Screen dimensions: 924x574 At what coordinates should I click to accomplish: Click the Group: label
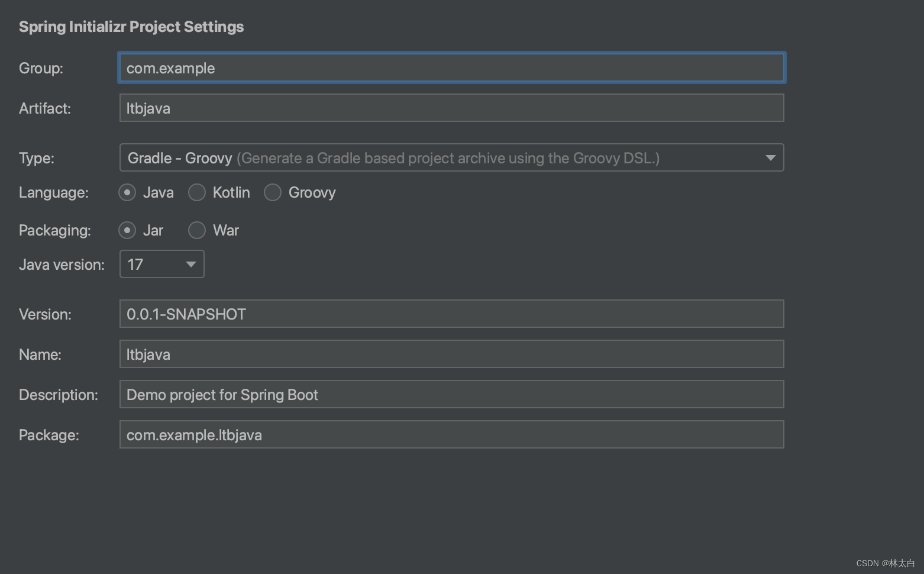[x=41, y=68]
